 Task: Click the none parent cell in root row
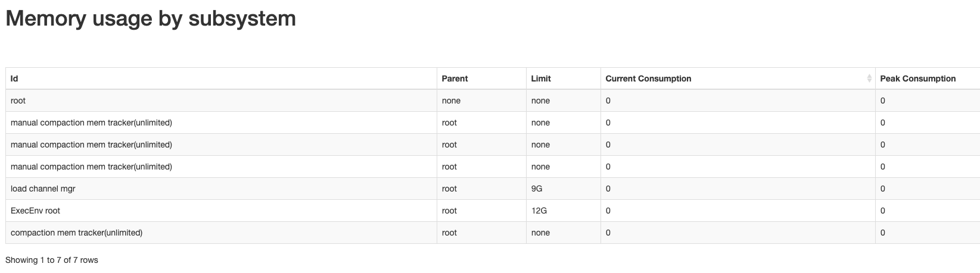(481, 101)
